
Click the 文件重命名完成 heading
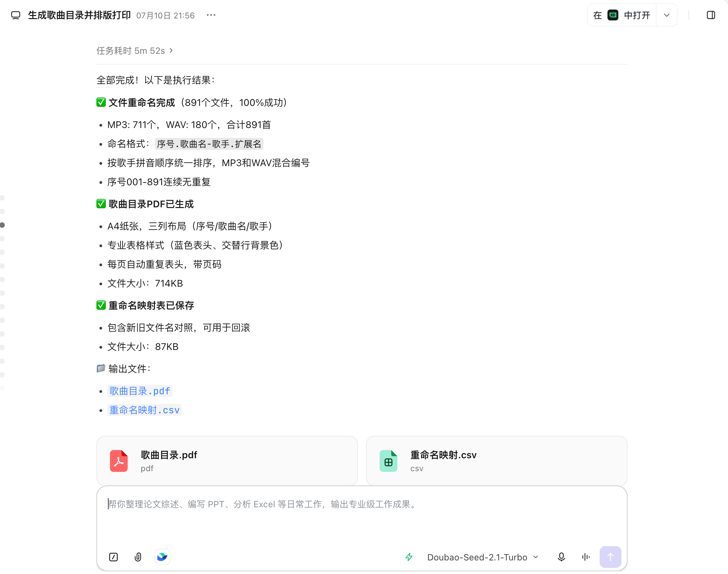coord(142,102)
